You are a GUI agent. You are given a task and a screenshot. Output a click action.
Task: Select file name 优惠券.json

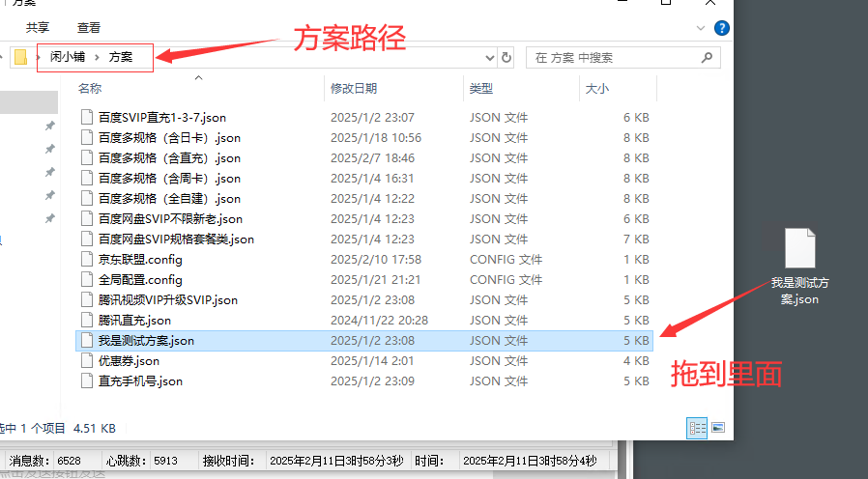[129, 360]
